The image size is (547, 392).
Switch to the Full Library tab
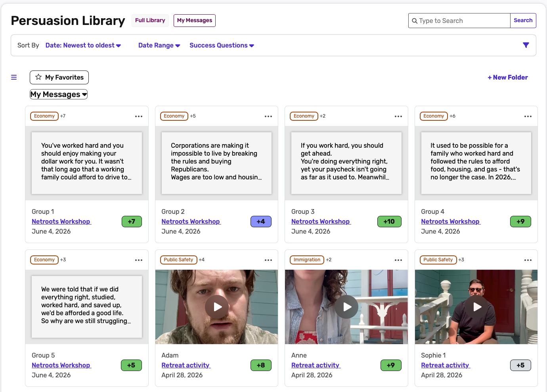click(150, 21)
